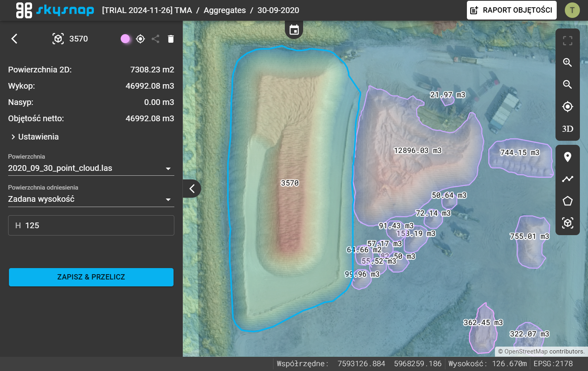Click the volume cube icon beside 3570
The width and height of the screenshot is (588, 371).
pos(58,39)
